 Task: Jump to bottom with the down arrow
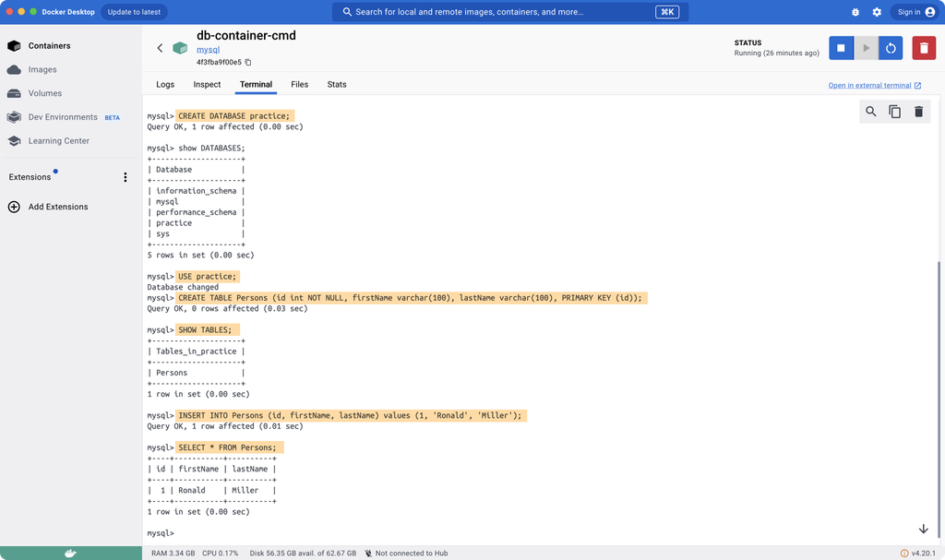[x=923, y=528]
